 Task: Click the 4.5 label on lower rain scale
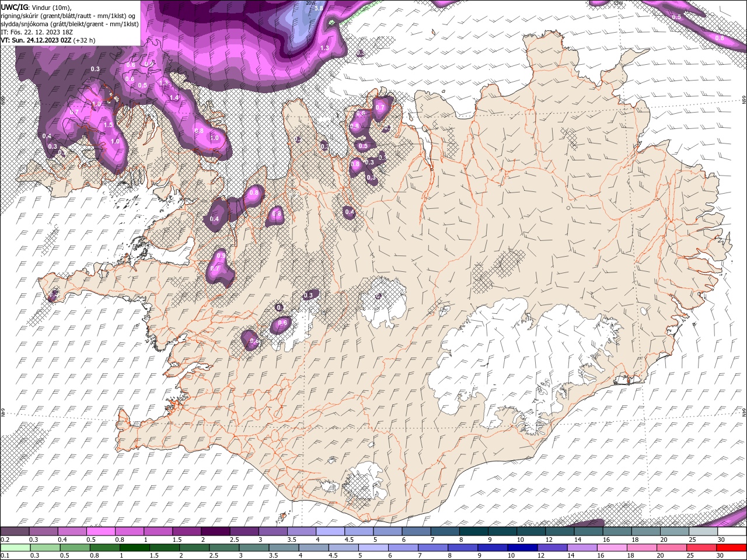pos(333,555)
